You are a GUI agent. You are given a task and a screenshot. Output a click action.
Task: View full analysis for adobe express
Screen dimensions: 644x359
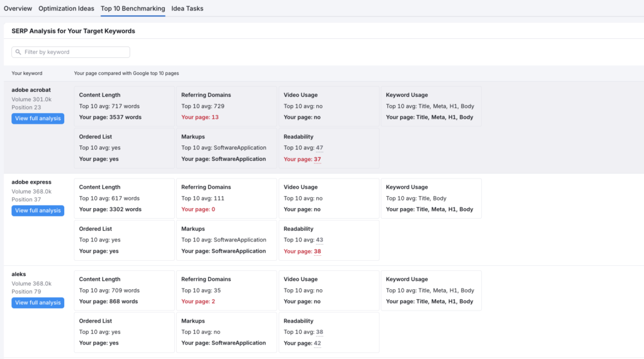pyautogui.click(x=38, y=210)
